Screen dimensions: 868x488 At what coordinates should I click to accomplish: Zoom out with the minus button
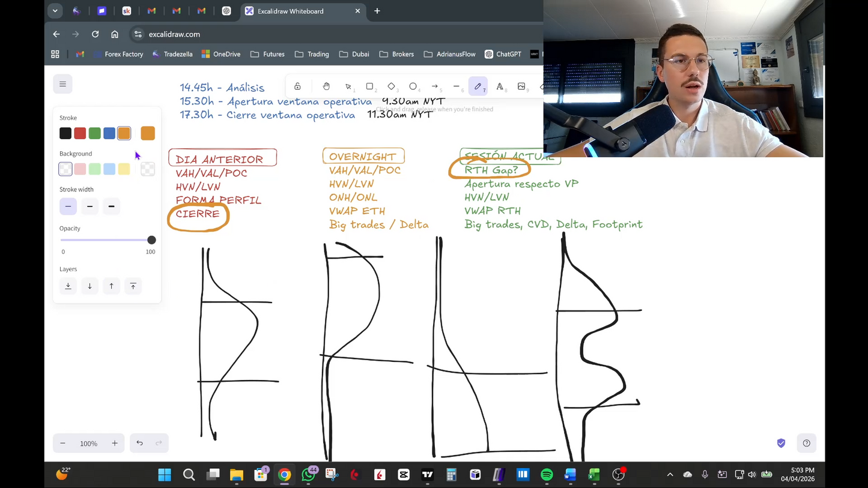pos(62,443)
